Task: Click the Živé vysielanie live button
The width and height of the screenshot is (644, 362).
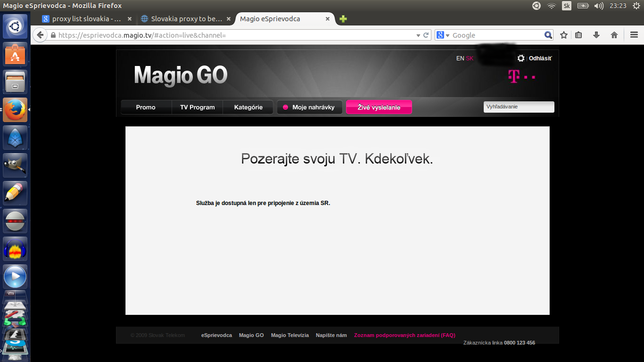Action: point(379,107)
